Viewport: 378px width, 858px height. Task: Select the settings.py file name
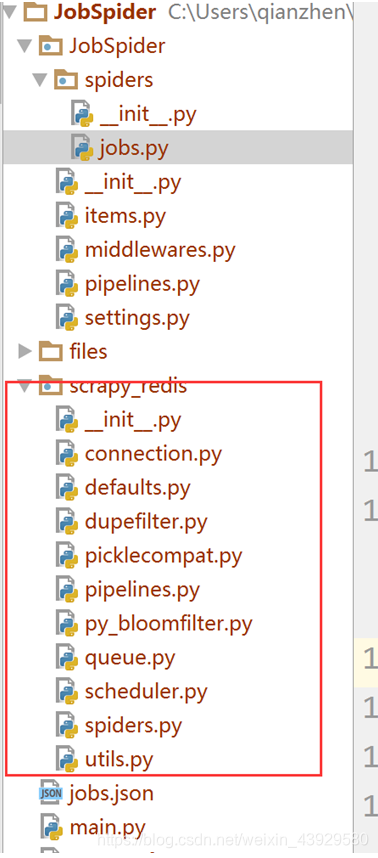(137, 317)
